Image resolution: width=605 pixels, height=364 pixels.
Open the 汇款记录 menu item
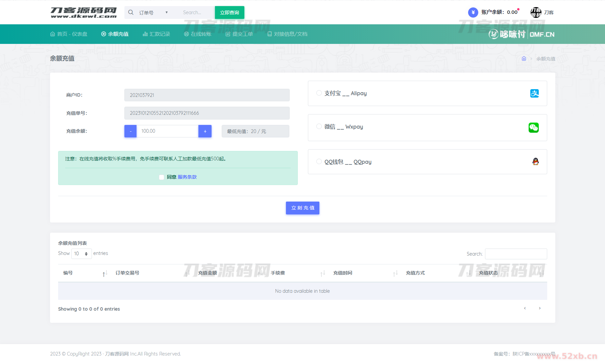(x=156, y=34)
